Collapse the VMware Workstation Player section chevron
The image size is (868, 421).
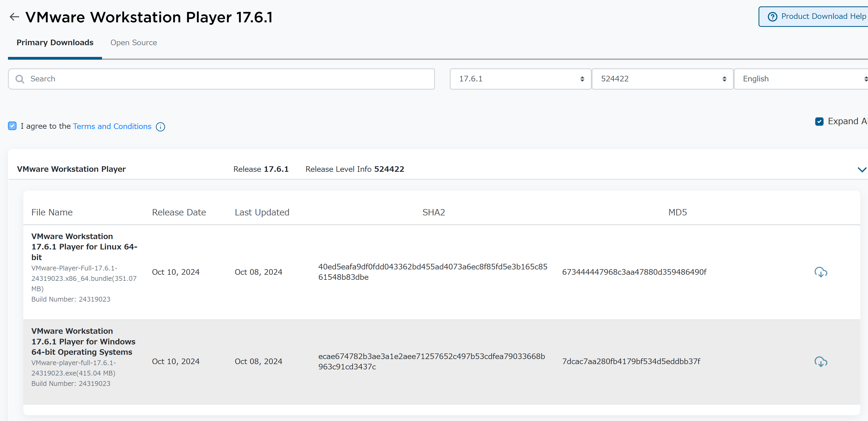(862, 170)
